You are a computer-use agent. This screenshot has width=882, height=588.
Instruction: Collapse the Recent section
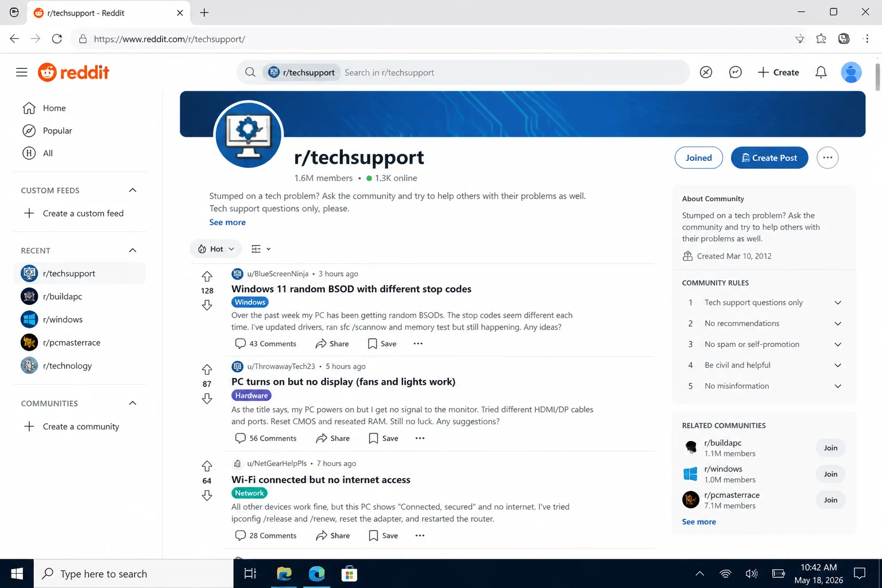coord(133,250)
